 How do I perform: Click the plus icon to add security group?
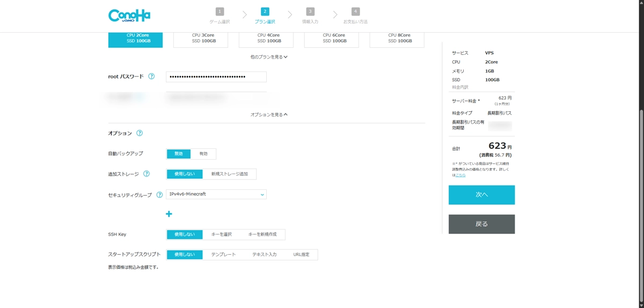click(x=169, y=214)
